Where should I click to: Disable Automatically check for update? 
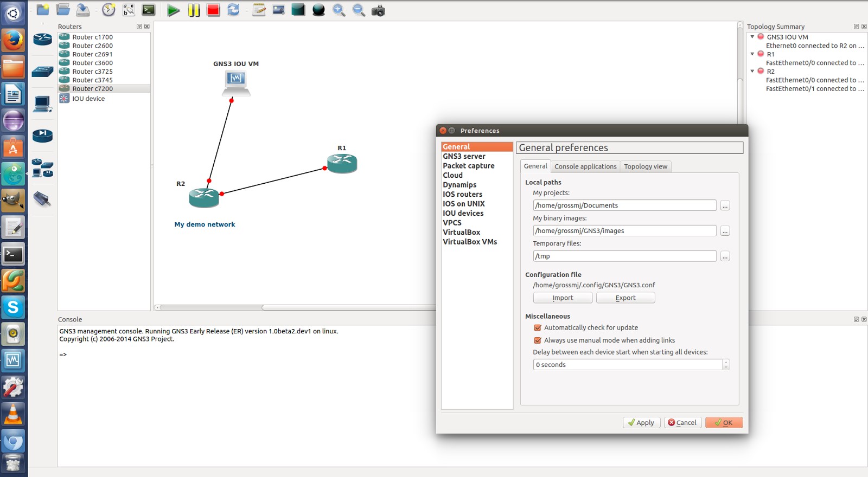tap(538, 328)
